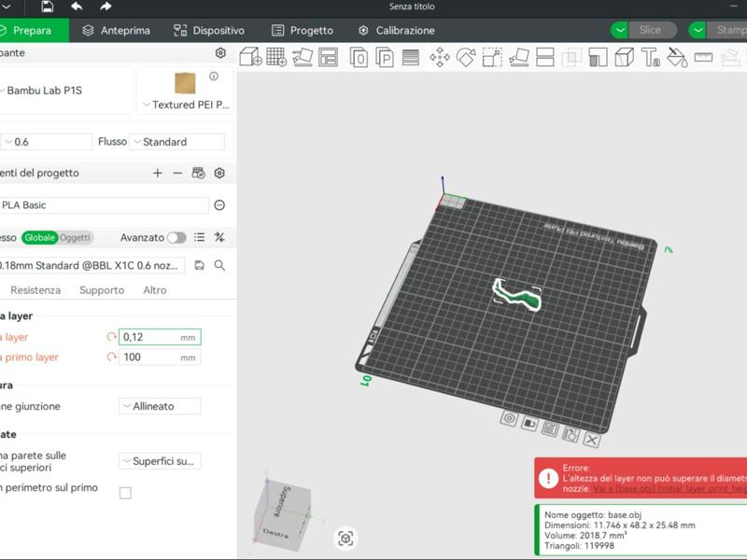The height and width of the screenshot is (560, 747).
Task: Switch process scope to Oggetti
Action: pos(75,238)
